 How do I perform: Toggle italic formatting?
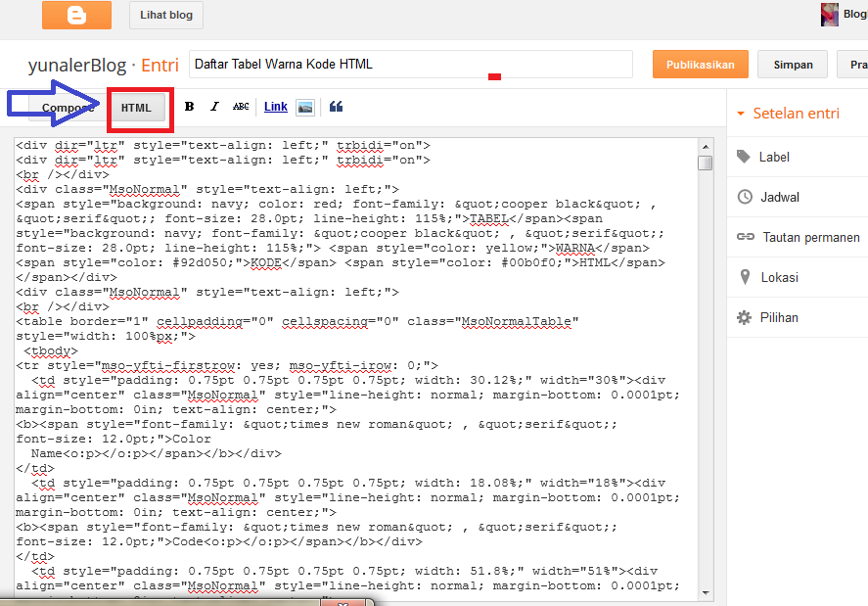pyautogui.click(x=214, y=106)
